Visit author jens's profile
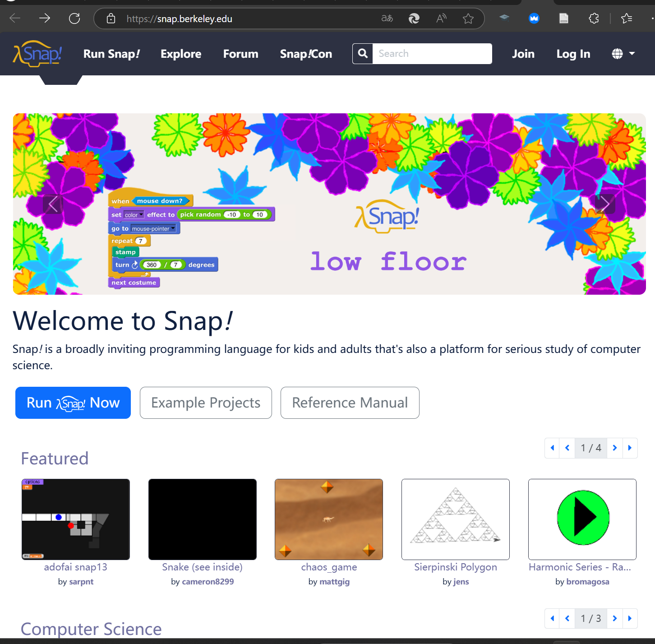 pyautogui.click(x=461, y=582)
